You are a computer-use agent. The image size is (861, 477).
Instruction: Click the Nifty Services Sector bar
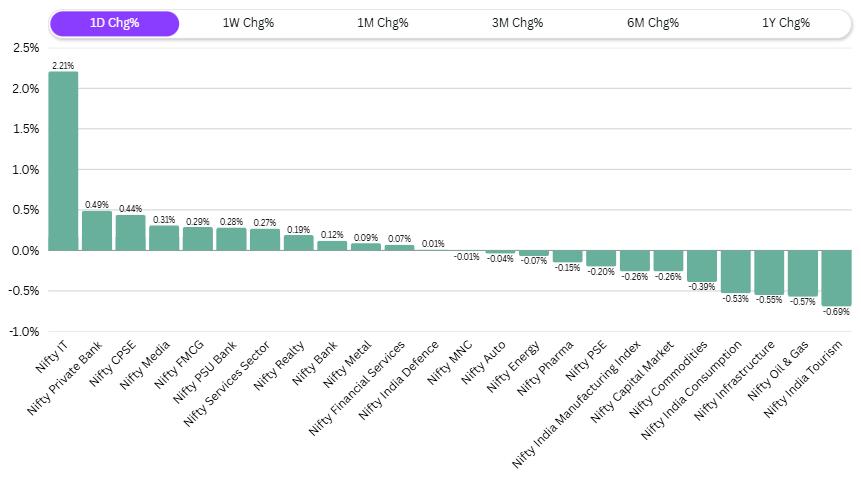coord(265,240)
